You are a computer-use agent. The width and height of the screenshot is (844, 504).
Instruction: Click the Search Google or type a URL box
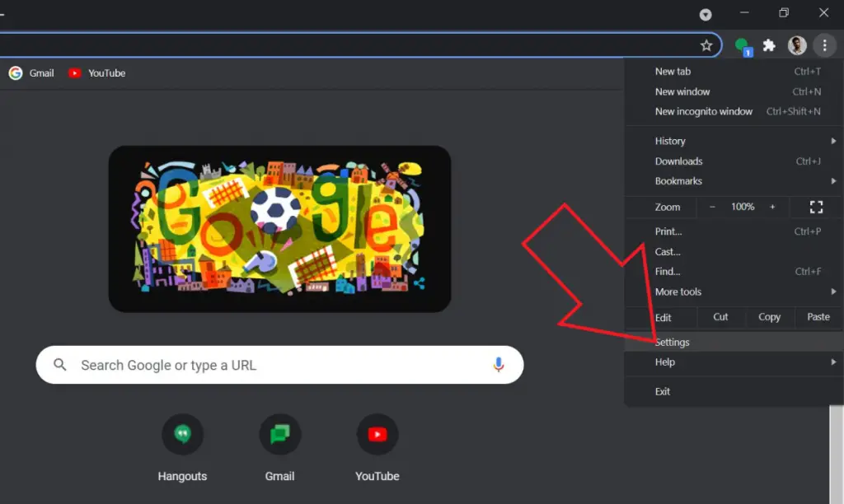pyautogui.click(x=280, y=365)
